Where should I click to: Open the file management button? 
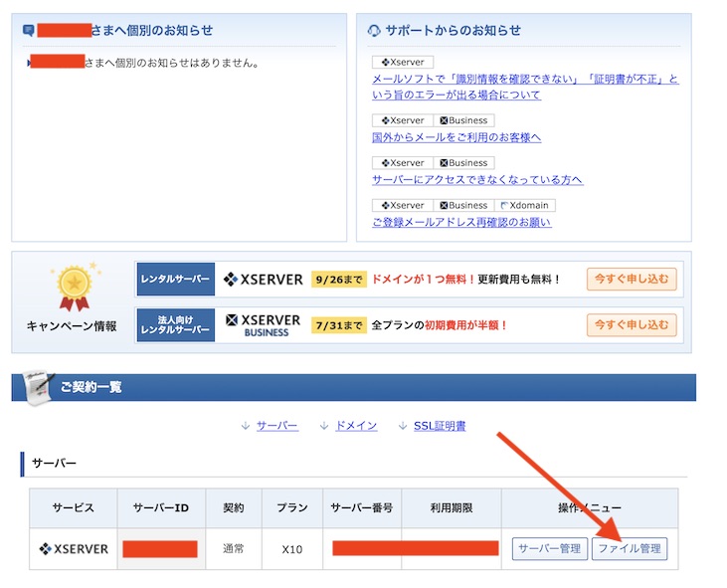point(630,548)
